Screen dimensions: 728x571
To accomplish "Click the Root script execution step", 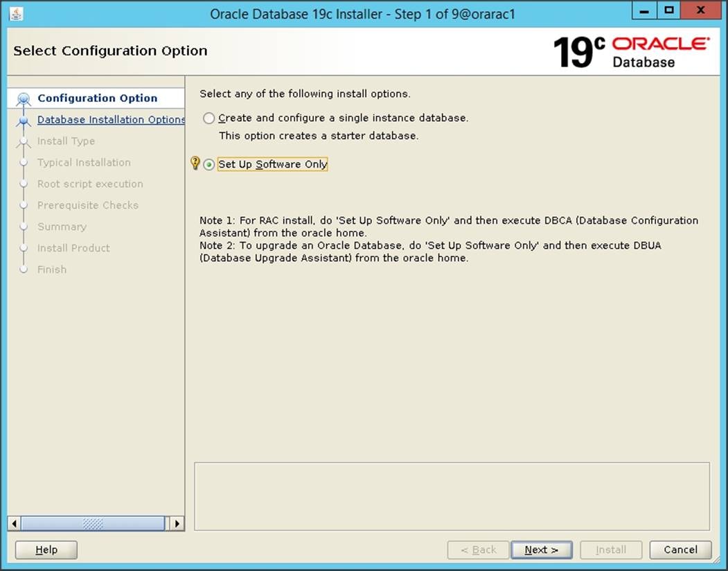I will (90, 184).
